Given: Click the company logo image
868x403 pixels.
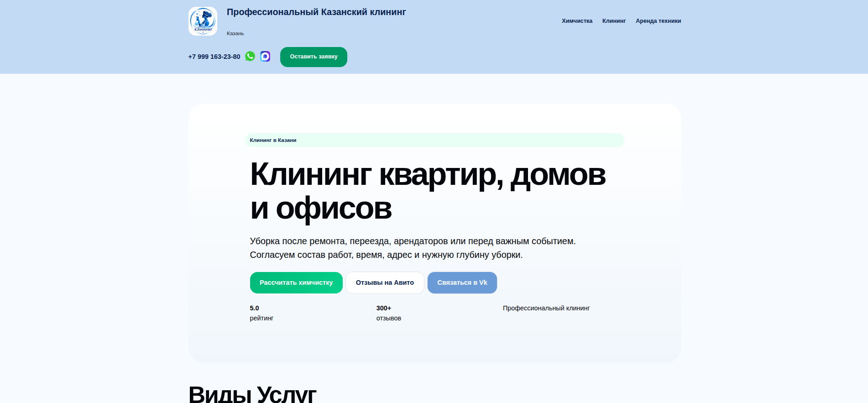Looking at the screenshot, I should pyautogui.click(x=203, y=21).
